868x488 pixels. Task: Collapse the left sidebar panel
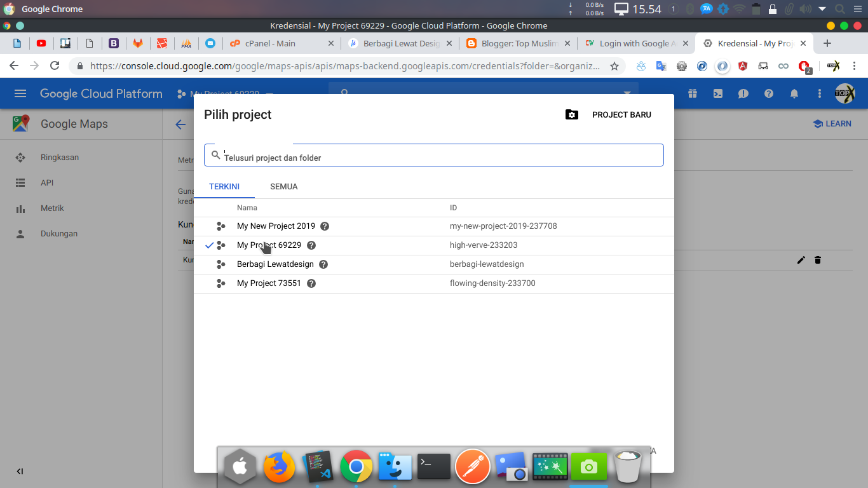tap(20, 471)
